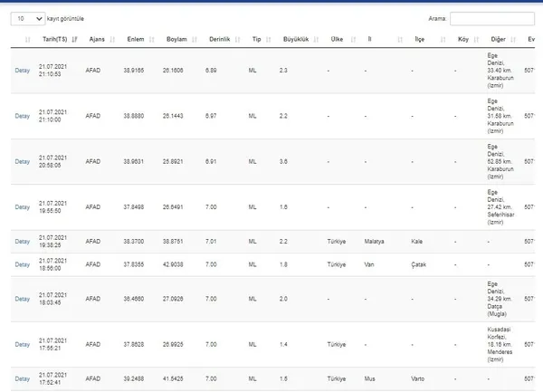Open Detay link for 19:55:50 earthquake

click(x=22, y=207)
